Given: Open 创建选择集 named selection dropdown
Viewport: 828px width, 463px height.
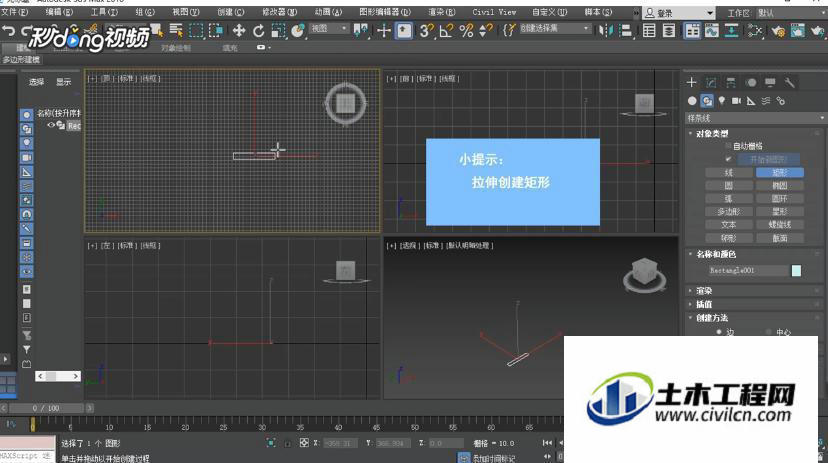Looking at the screenshot, I should point(554,29).
